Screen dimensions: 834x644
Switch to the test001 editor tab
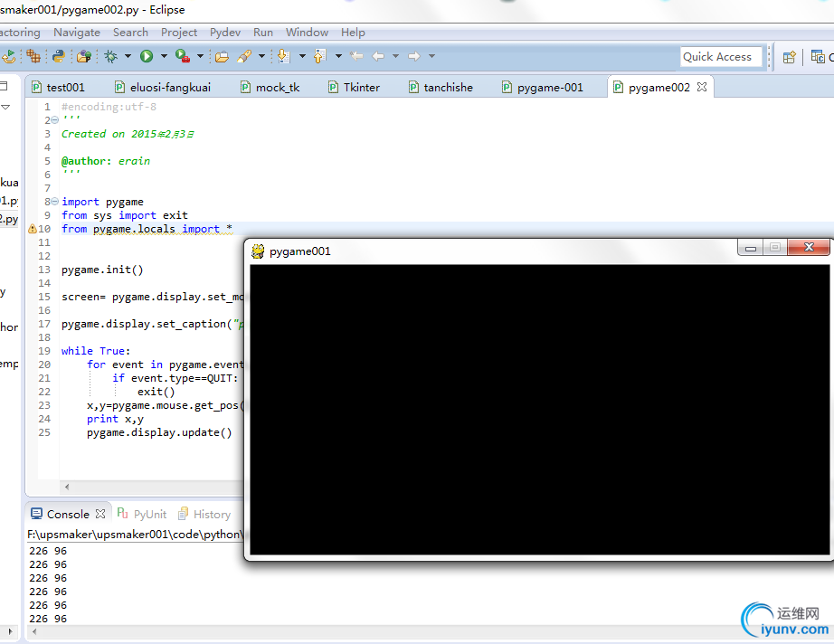[58, 87]
